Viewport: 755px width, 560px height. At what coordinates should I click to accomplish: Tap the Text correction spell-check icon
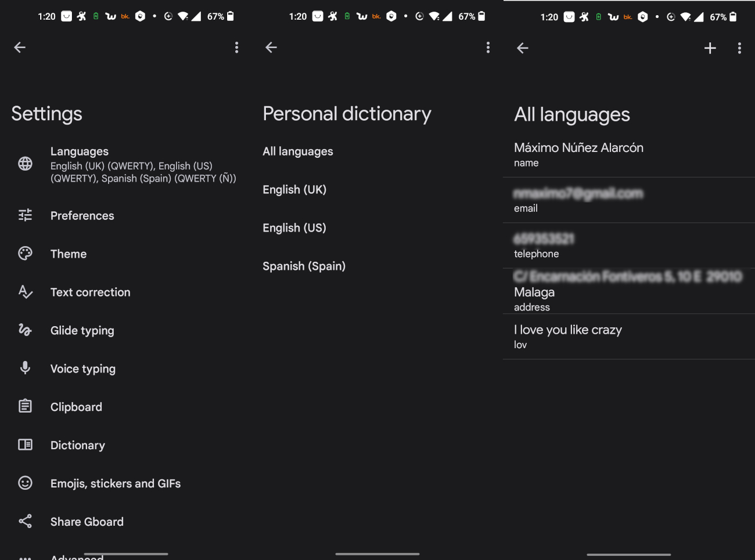25,292
